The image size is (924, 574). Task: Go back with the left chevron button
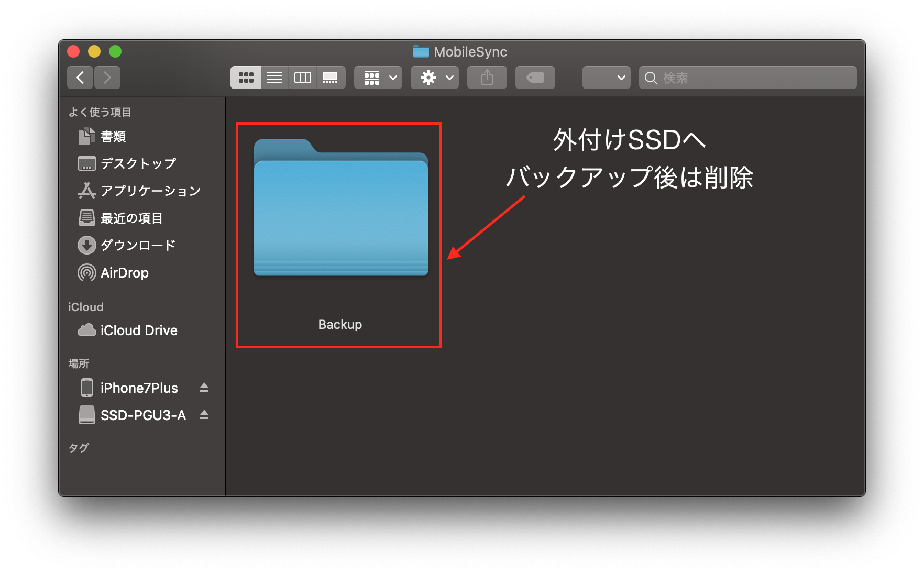tap(80, 78)
